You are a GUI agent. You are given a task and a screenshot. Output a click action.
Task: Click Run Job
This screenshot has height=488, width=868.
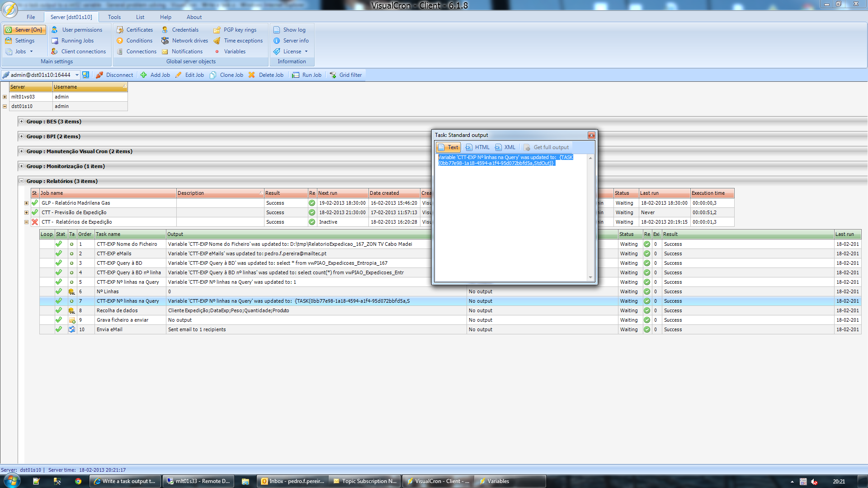[307, 75]
